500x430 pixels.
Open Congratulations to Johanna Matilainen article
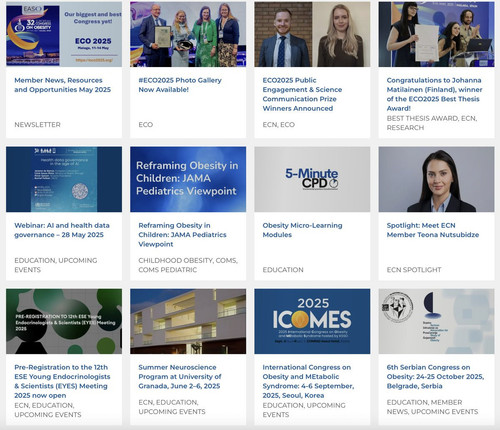[434, 94]
